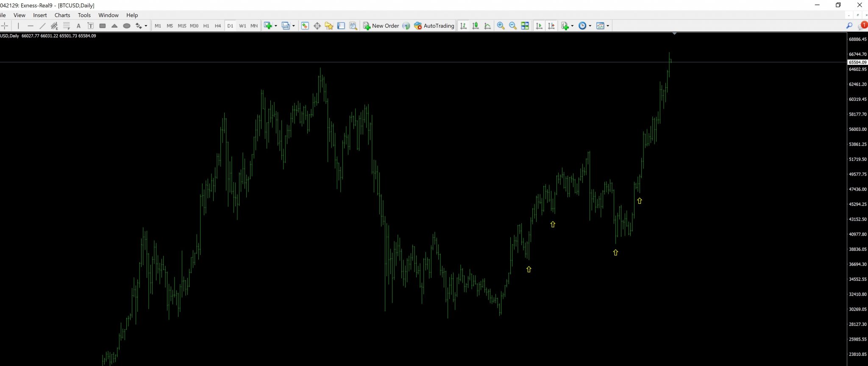Viewport: 868px width, 366px height.
Task: Select the Crosshair tool
Action: [5, 26]
